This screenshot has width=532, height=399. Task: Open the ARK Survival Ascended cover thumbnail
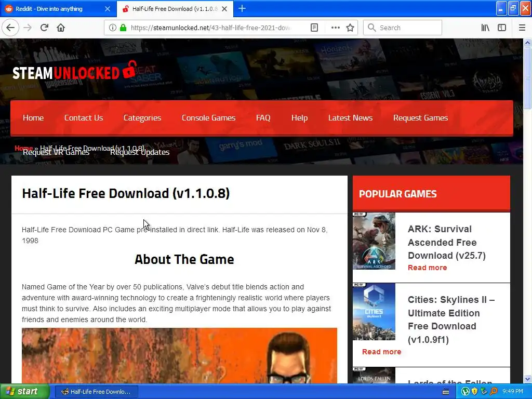click(x=374, y=241)
